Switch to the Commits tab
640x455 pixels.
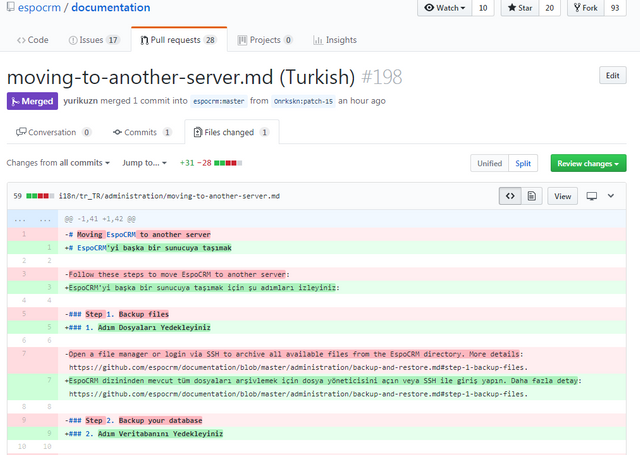point(142,132)
